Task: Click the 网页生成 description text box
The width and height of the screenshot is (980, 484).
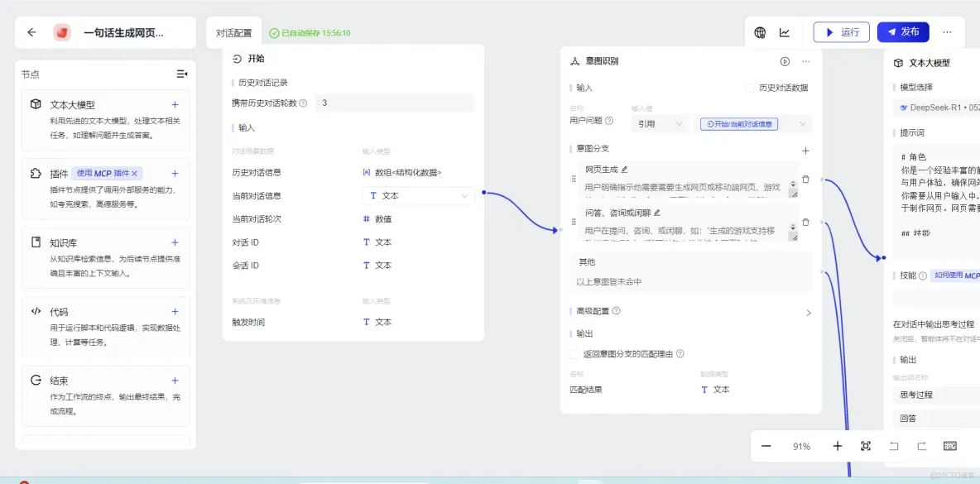Action: (685, 187)
